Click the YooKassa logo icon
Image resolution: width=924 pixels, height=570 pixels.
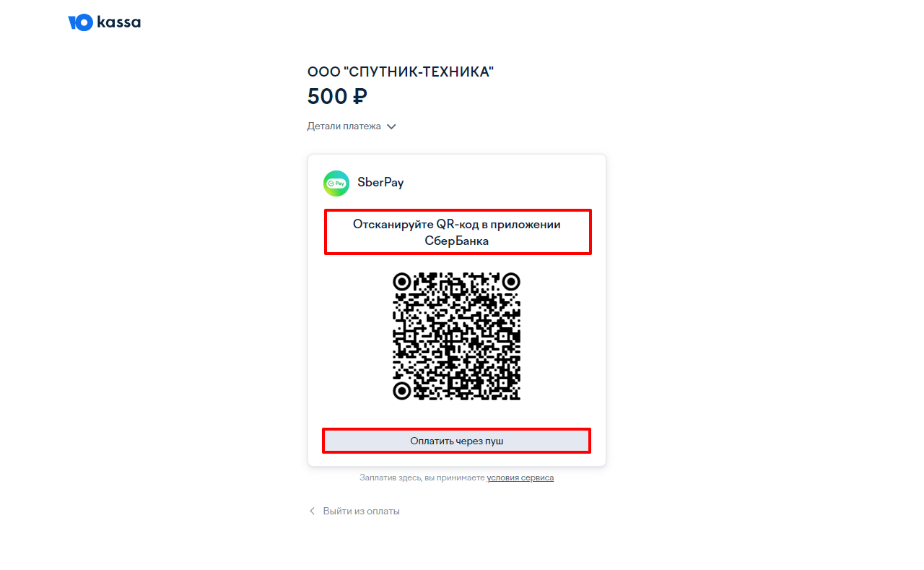80,23
